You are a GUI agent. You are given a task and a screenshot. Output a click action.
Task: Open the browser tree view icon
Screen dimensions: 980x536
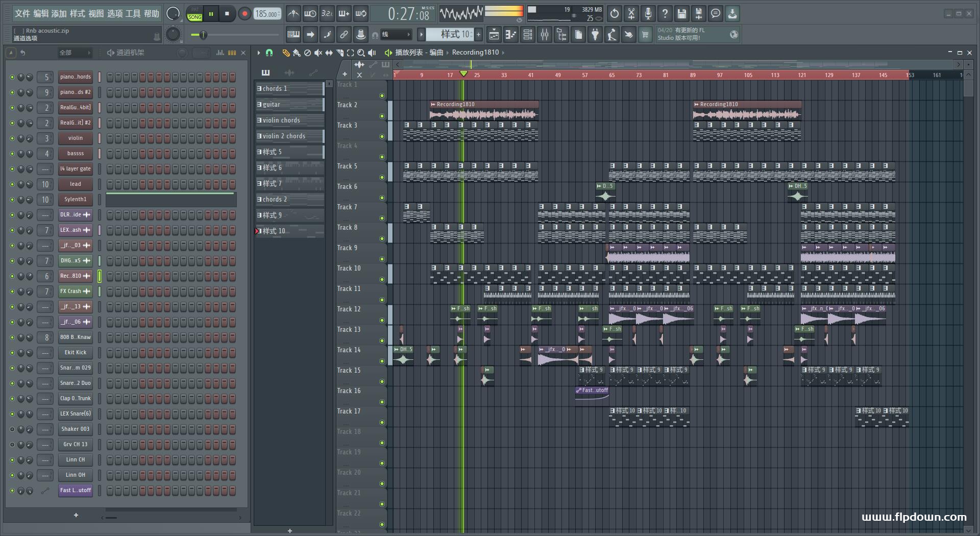point(561,35)
